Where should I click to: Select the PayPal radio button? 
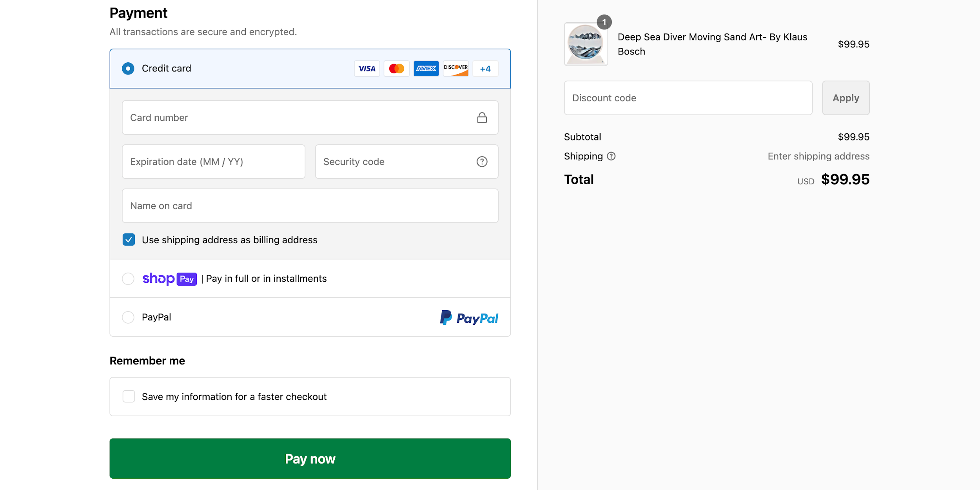point(128,317)
